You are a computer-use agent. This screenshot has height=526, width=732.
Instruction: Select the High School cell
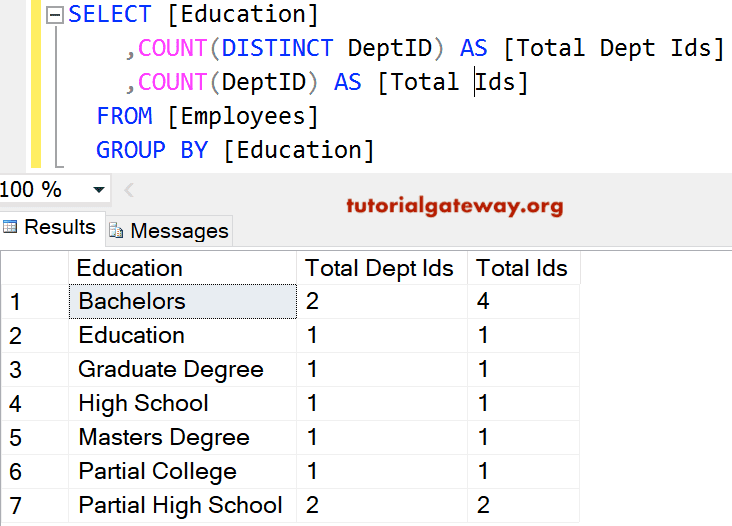coord(183,404)
